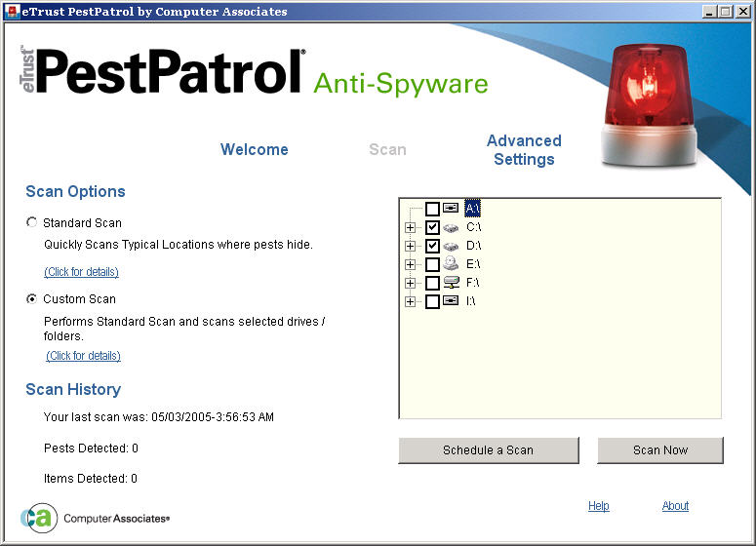Check the I:\ drive checkbox
Viewport: 756px width, 546px height.
point(432,301)
